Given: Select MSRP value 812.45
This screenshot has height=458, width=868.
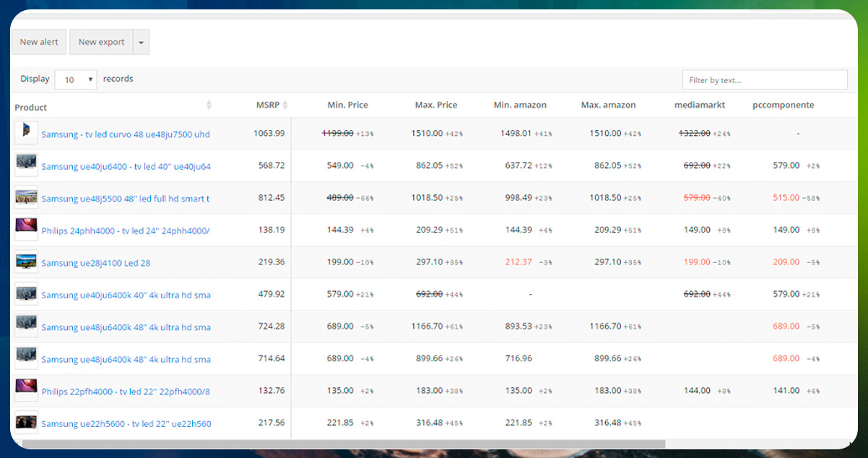Looking at the screenshot, I should (272, 198).
